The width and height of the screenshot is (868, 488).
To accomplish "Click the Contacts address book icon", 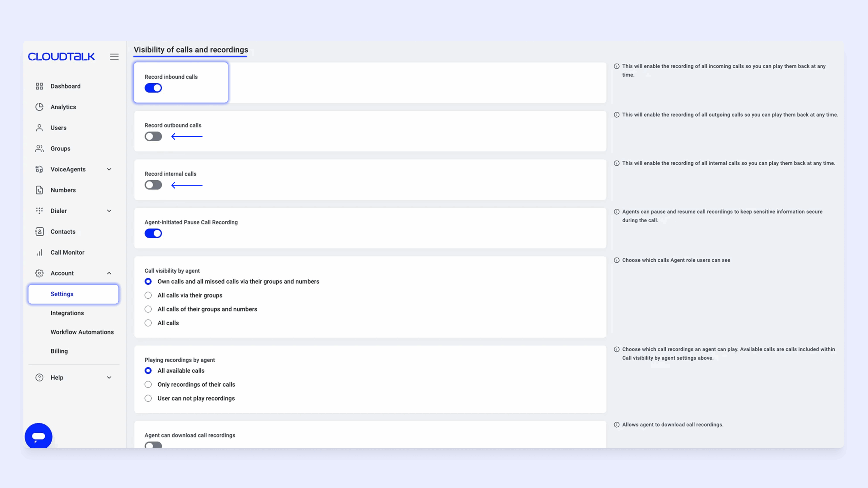I will (x=39, y=231).
